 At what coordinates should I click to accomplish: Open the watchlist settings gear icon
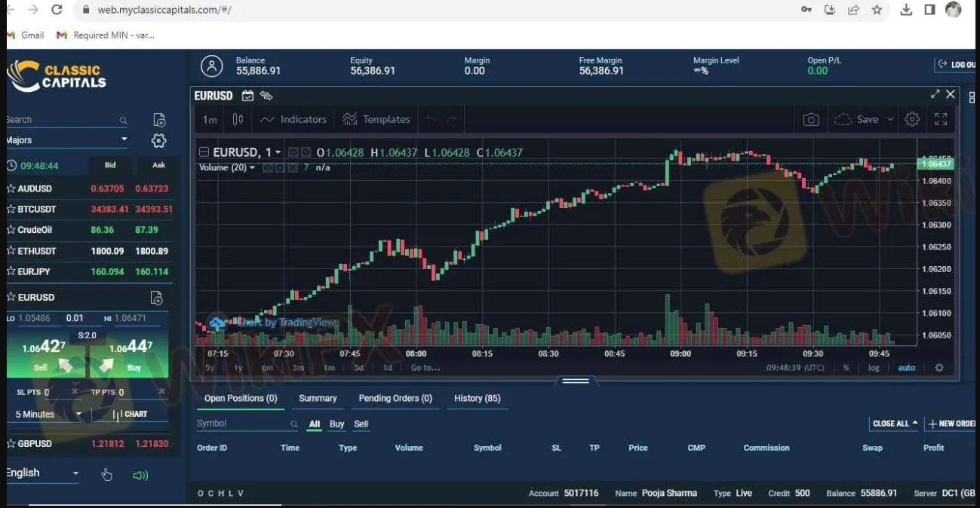tap(158, 141)
